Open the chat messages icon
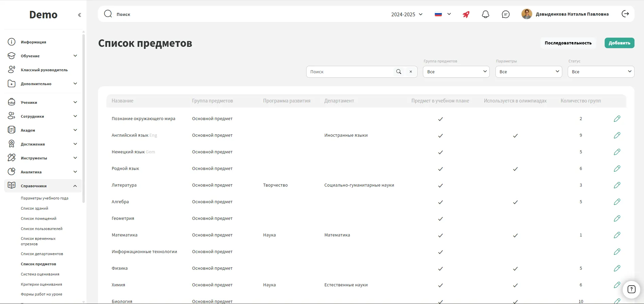The width and height of the screenshot is (644, 304). point(505,14)
